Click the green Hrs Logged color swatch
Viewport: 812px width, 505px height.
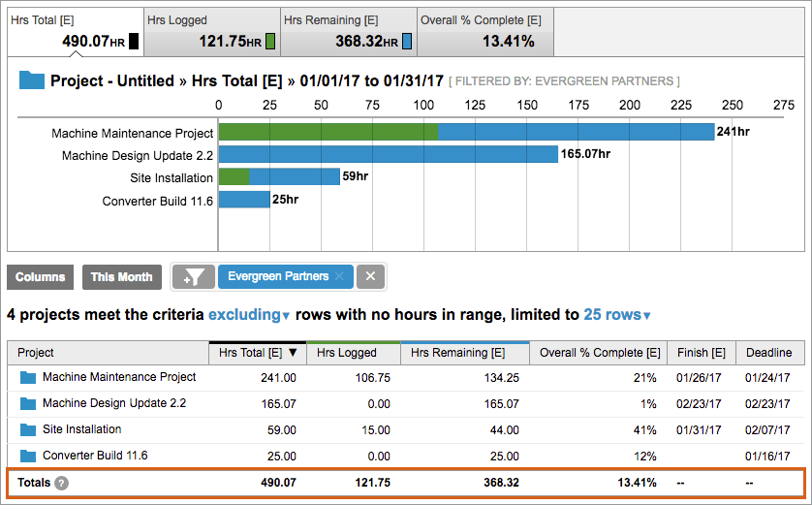coord(270,41)
